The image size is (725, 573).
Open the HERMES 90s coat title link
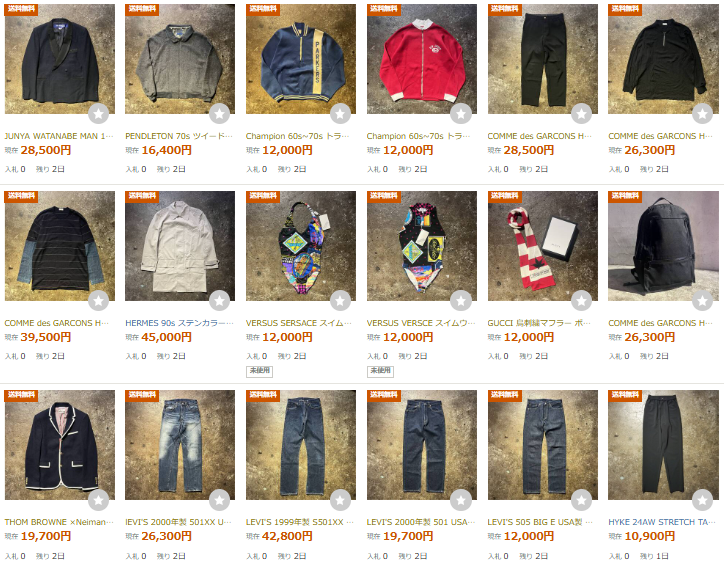(179, 323)
